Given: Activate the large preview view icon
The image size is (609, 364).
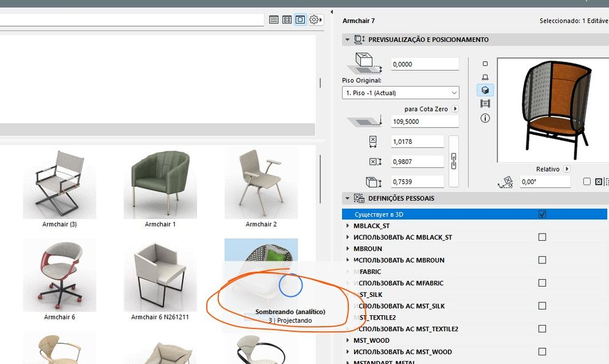Looking at the screenshot, I should 300,19.
